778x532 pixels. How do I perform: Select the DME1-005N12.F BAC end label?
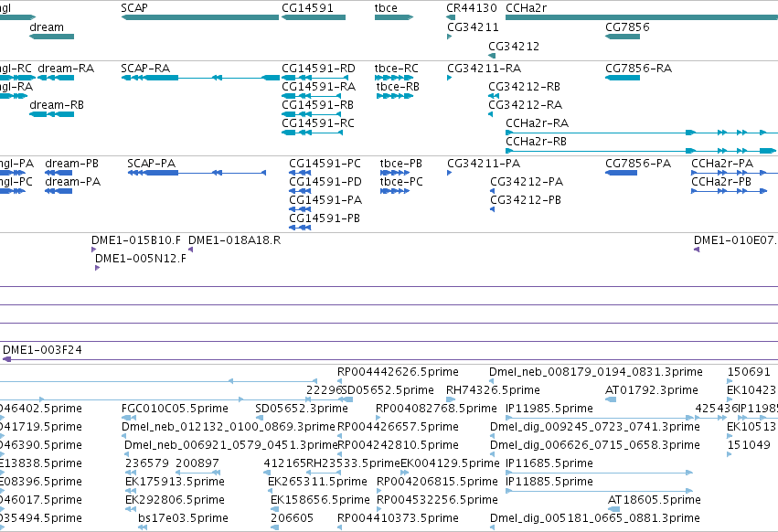pos(141,259)
